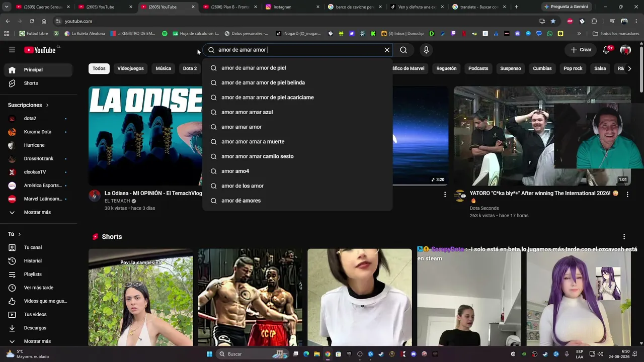Open the Crear menu

click(x=581, y=50)
